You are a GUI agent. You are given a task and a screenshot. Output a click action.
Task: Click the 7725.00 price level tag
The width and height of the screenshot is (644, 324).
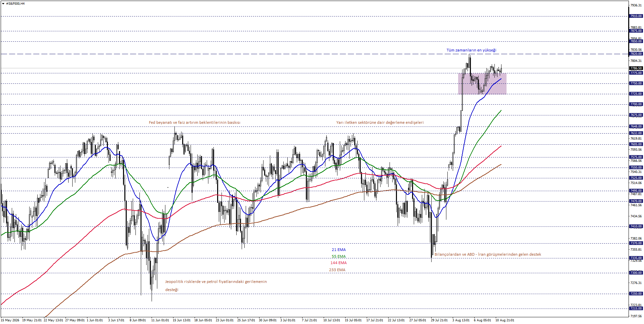(636, 94)
